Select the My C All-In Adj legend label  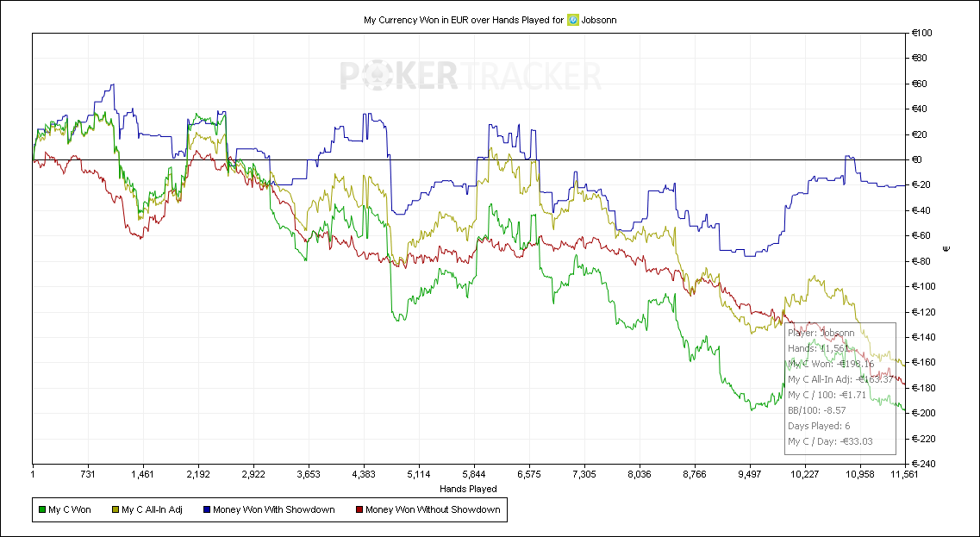click(152, 510)
